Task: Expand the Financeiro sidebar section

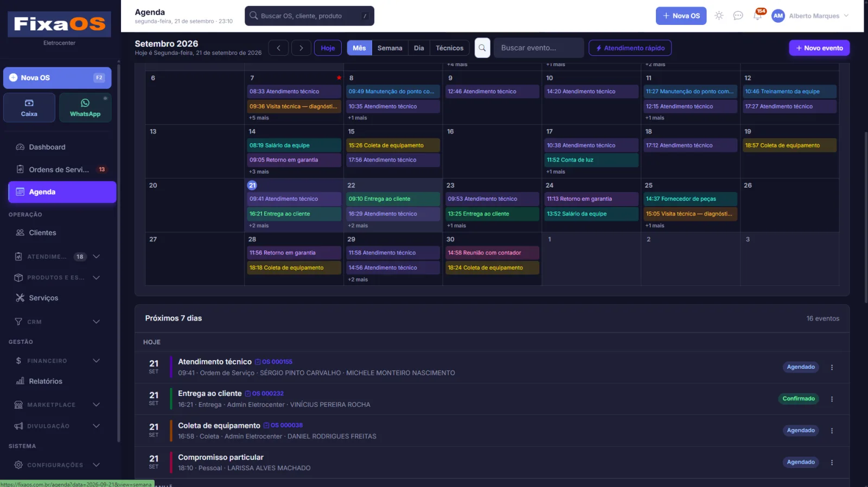Action: (58, 361)
